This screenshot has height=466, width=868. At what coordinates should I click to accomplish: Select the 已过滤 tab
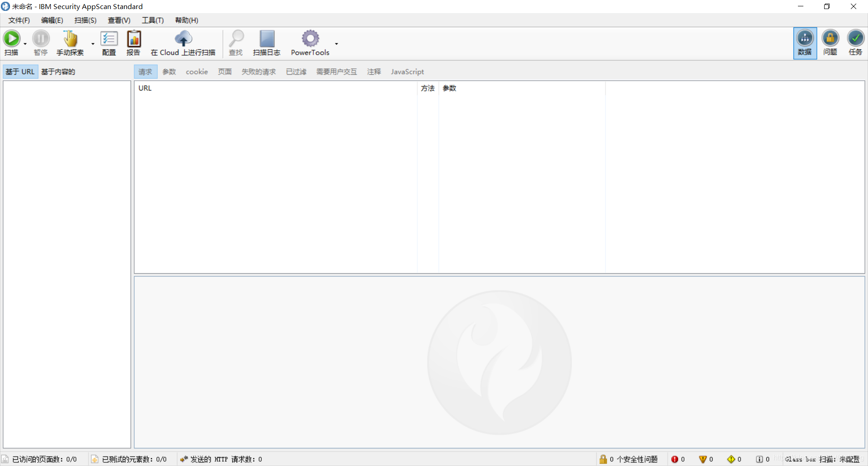coord(296,71)
